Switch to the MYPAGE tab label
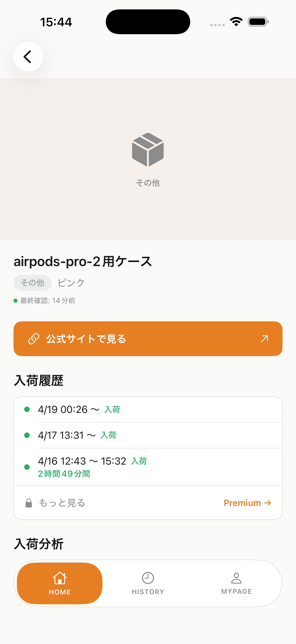296x644 pixels. pyautogui.click(x=236, y=591)
